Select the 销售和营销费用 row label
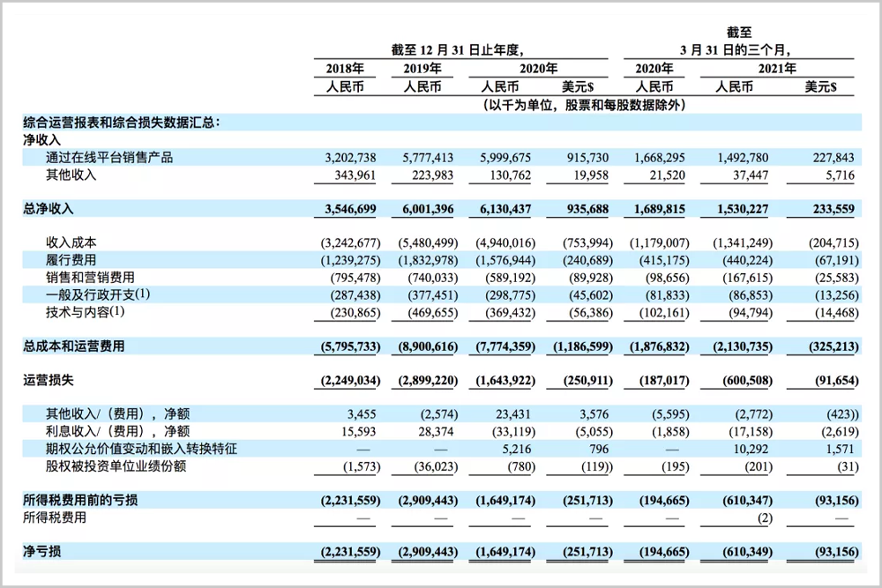The height and width of the screenshot is (588, 882). [90, 277]
